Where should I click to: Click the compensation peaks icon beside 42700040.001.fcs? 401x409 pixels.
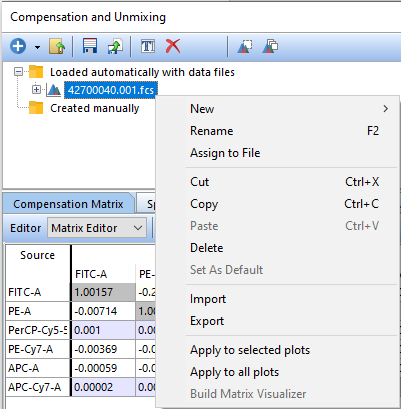coord(54,90)
